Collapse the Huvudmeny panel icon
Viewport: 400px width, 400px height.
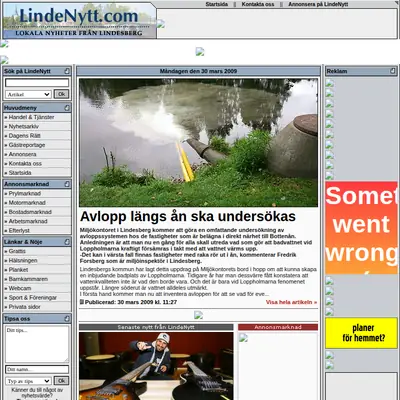point(67,108)
